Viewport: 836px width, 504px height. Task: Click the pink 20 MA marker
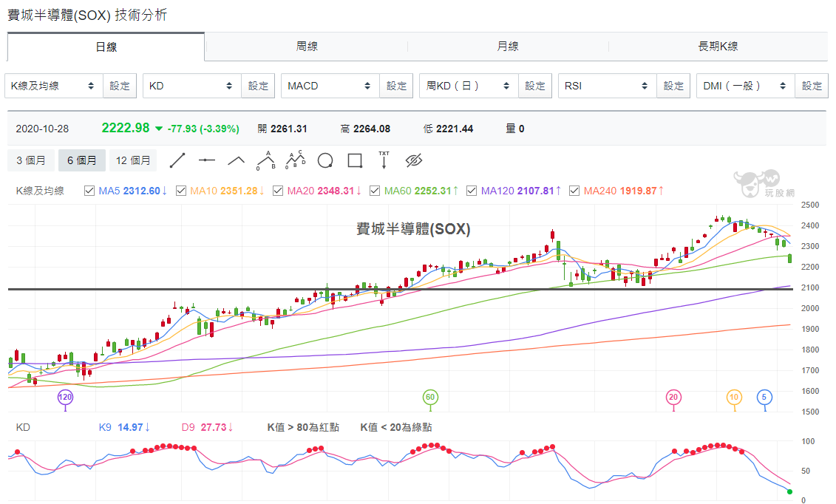click(x=673, y=397)
